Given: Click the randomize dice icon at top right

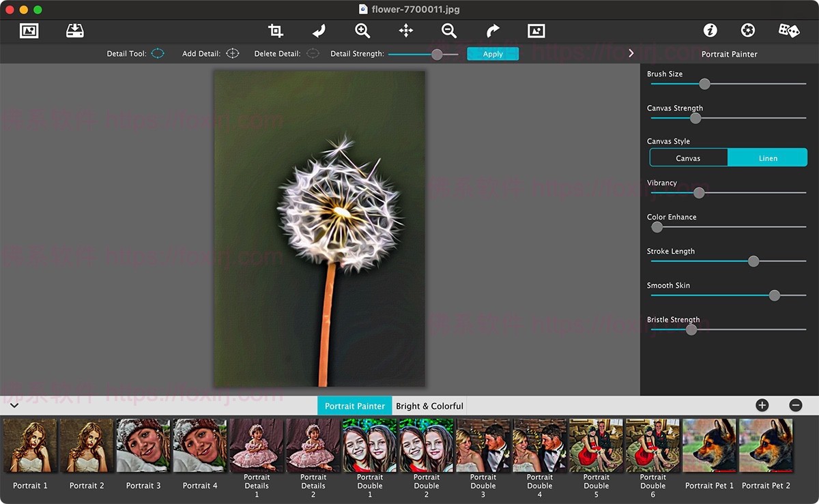Looking at the screenshot, I should pyautogui.click(x=788, y=30).
